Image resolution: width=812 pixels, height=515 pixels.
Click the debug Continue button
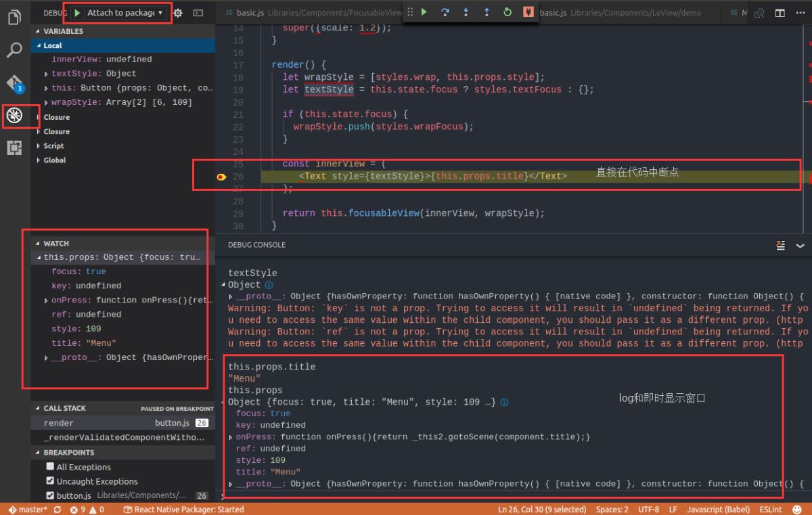tap(424, 12)
